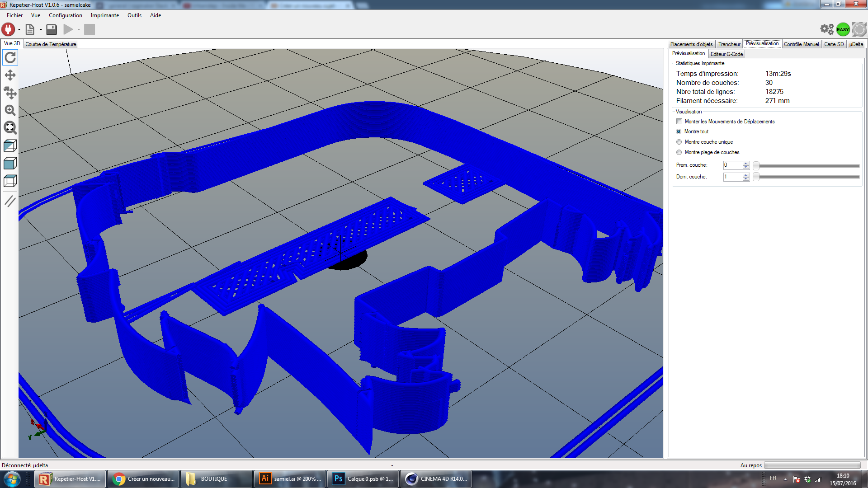Open the Editeur G-Code tab
Image resolution: width=868 pixels, height=488 pixels.
pyautogui.click(x=726, y=54)
